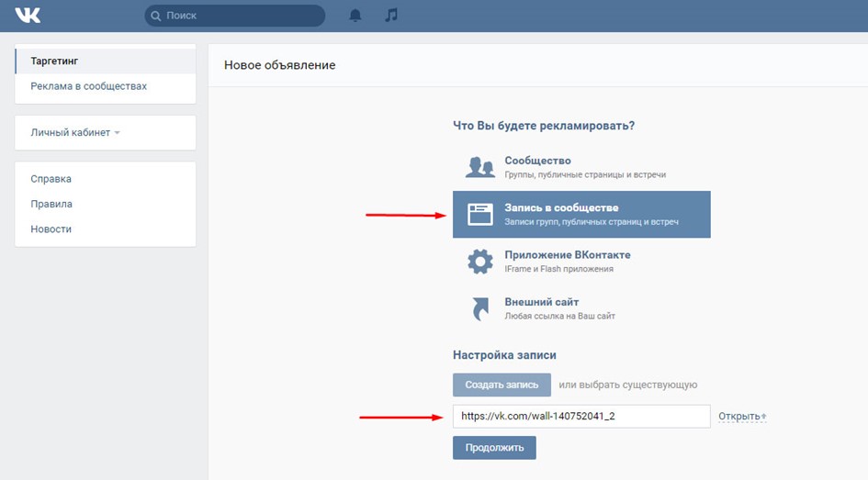
Task: Click the VK application gear icon
Action: tap(480, 262)
